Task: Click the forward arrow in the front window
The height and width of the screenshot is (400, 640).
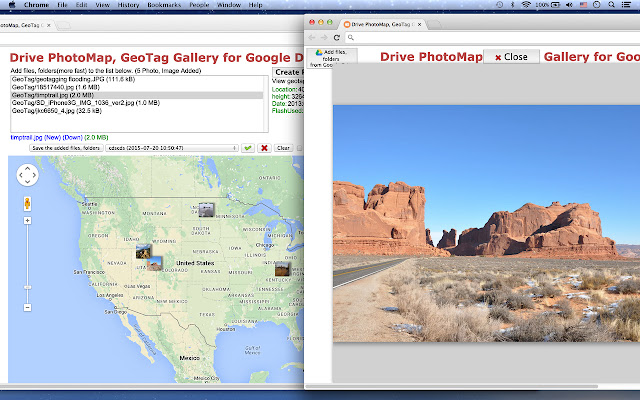Action: pyautogui.click(x=324, y=38)
